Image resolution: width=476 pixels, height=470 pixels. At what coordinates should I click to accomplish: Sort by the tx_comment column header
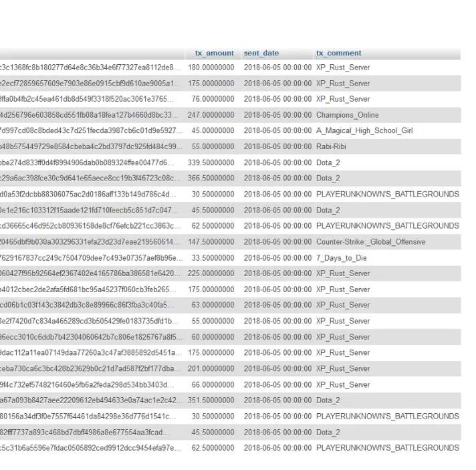tap(339, 53)
